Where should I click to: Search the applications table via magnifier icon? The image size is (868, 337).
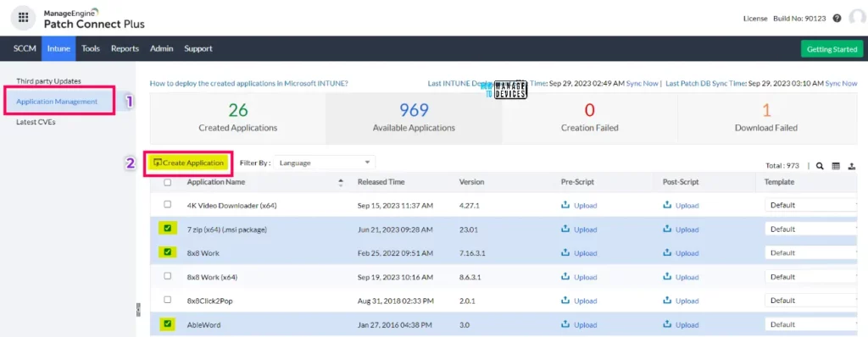click(x=820, y=165)
